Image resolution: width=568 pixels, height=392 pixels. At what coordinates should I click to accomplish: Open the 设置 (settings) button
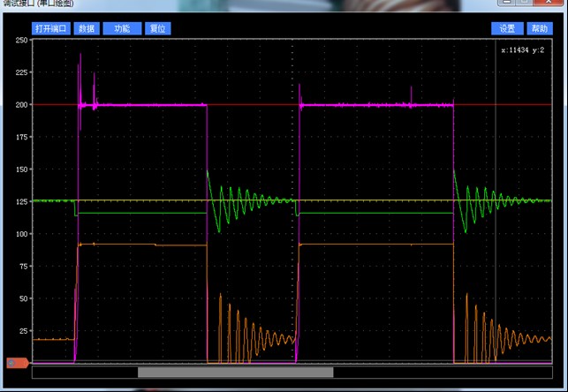[x=508, y=28]
